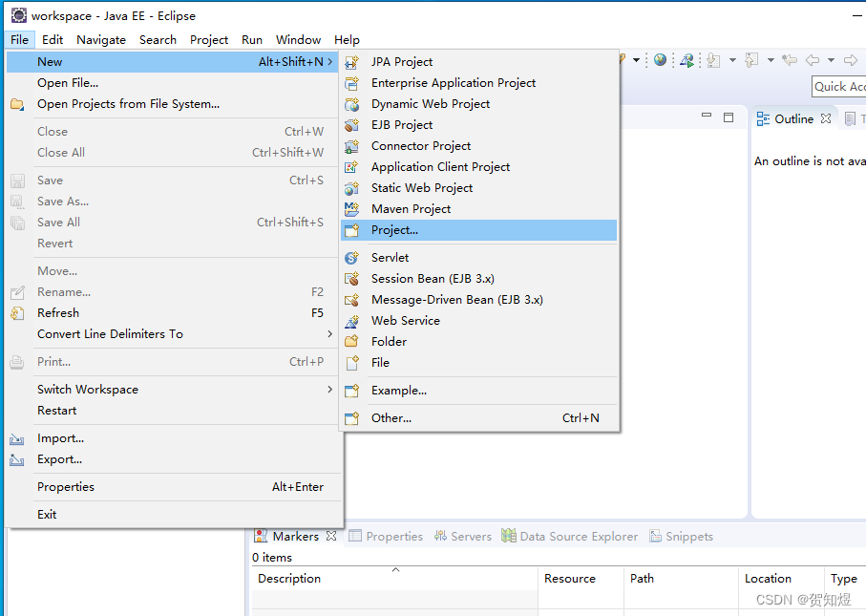The height and width of the screenshot is (616, 866).
Task: Click Import... menu entry
Action: (x=172, y=438)
